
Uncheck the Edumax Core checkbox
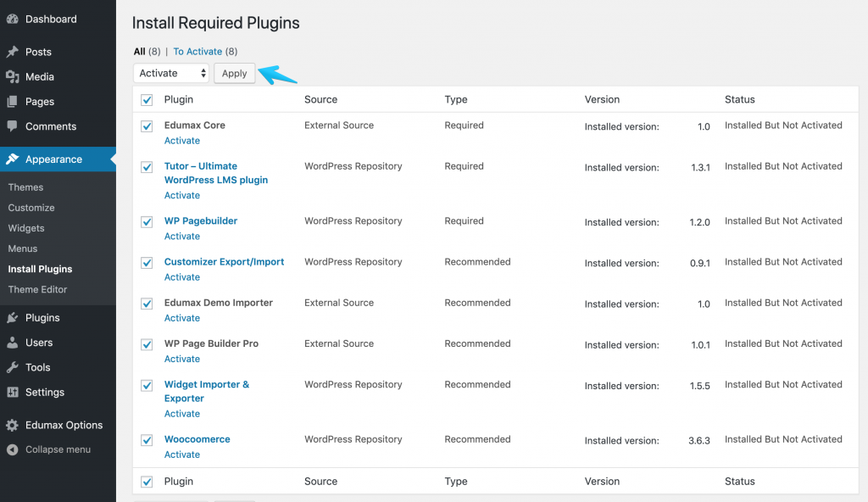pos(147,126)
